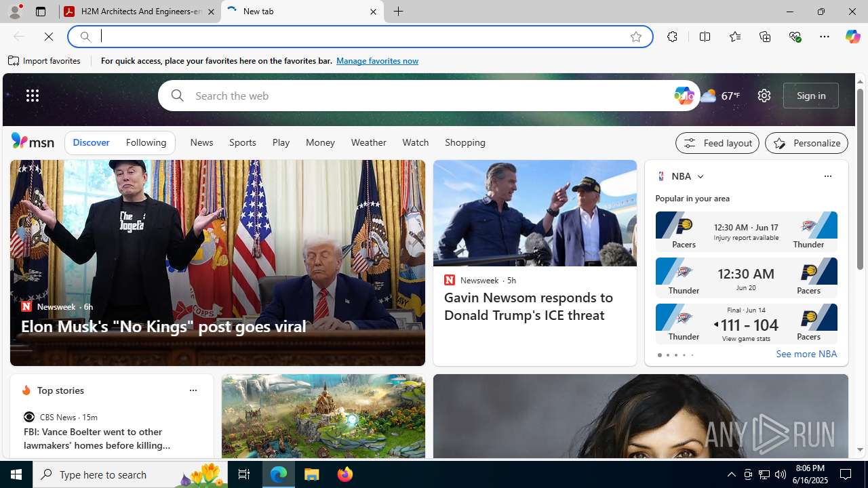
Task: Open page settings gear
Action: pos(764,96)
